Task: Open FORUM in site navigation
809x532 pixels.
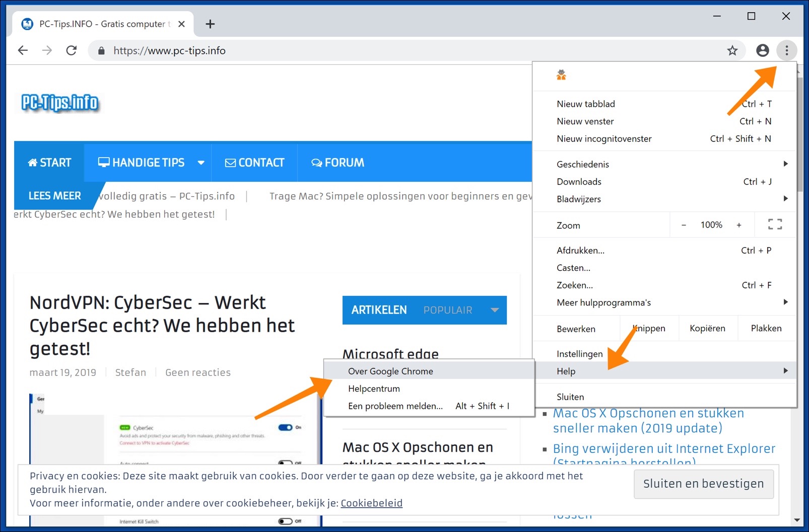Action: [338, 163]
